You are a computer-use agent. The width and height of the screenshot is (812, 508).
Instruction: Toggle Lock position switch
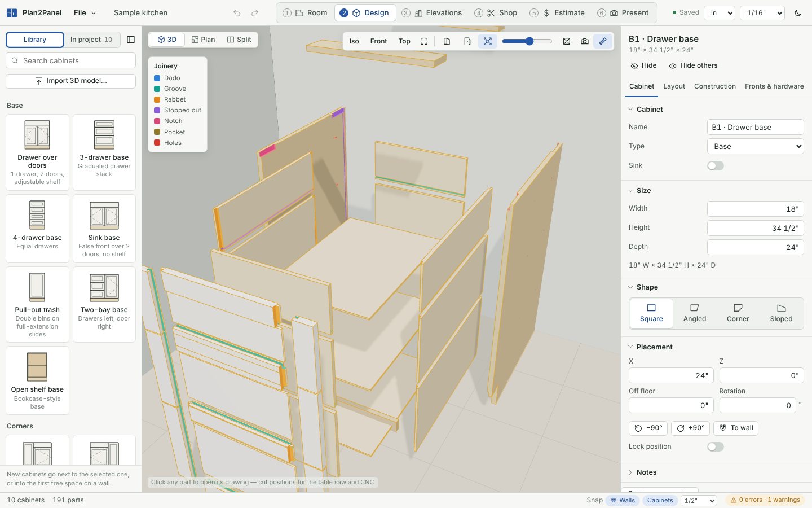click(x=715, y=446)
